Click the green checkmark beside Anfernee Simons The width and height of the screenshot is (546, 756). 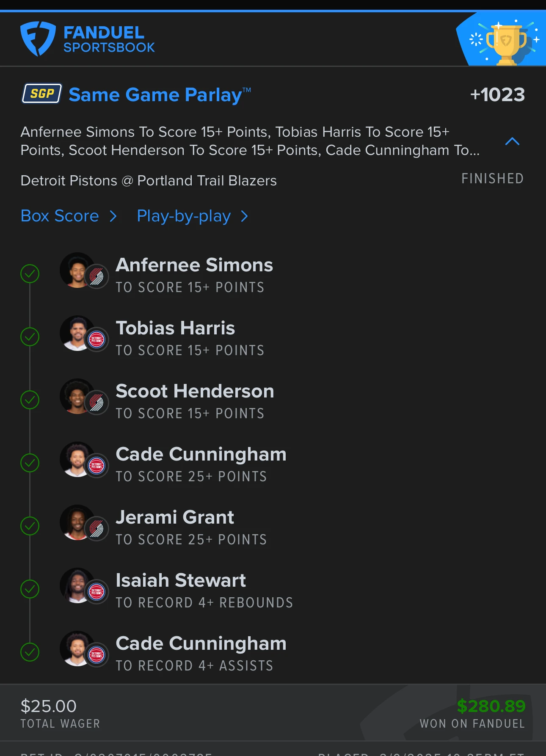tap(30, 274)
